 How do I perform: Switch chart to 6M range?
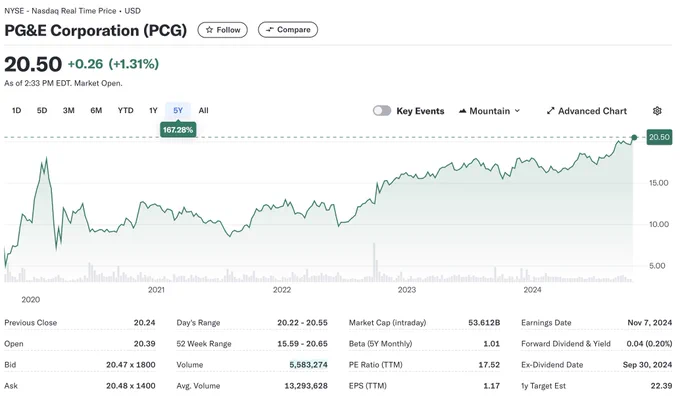[x=96, y=111]
